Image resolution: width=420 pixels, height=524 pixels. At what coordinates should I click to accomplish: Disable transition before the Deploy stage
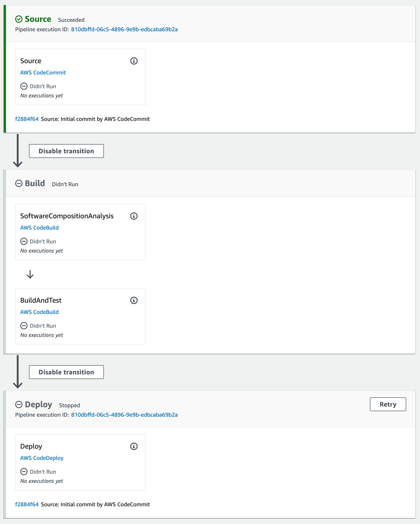(x=66, y=372)
